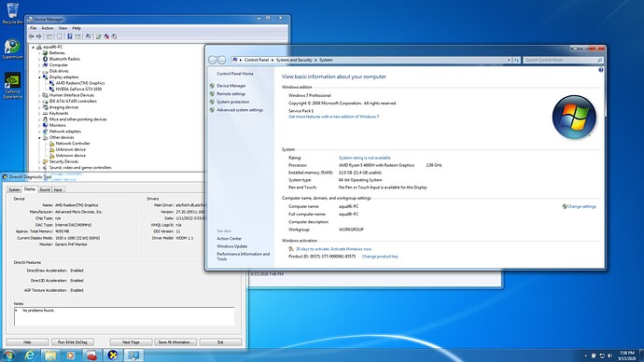Click System and Security in breadcrumb

click(x=294, y=60)
